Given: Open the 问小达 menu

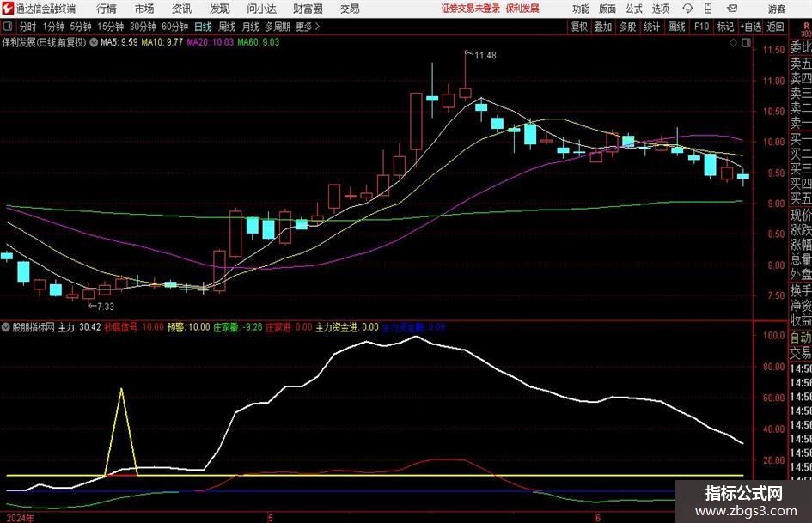Looking at the screenshot, I should [261, 9].
